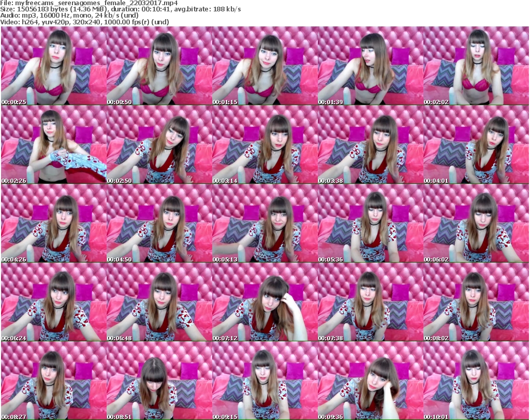Image resolution: width=530 pixels, height=420 pixels.
Task: Select the thumbnail frame at 00:08:02
Action: click(x=476, y=302)
